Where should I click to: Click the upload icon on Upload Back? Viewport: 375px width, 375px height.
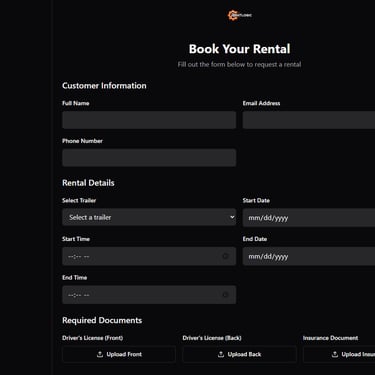point(221,354)
